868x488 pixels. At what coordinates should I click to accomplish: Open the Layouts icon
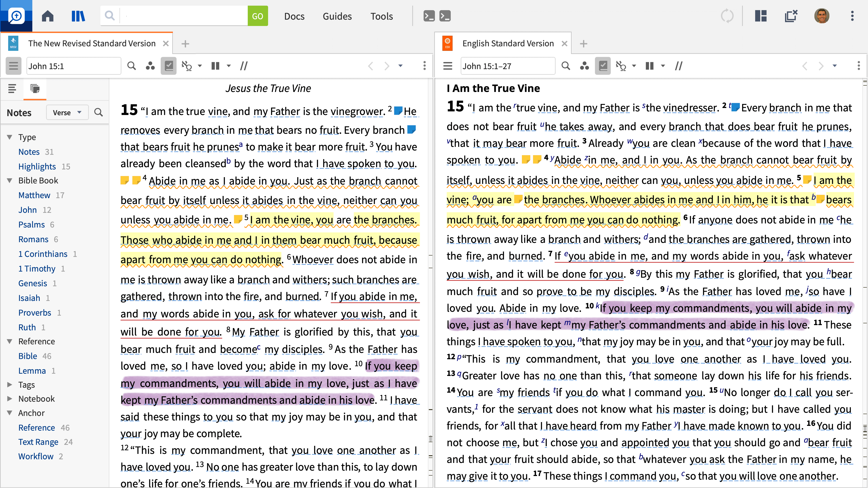coord(760,16)
